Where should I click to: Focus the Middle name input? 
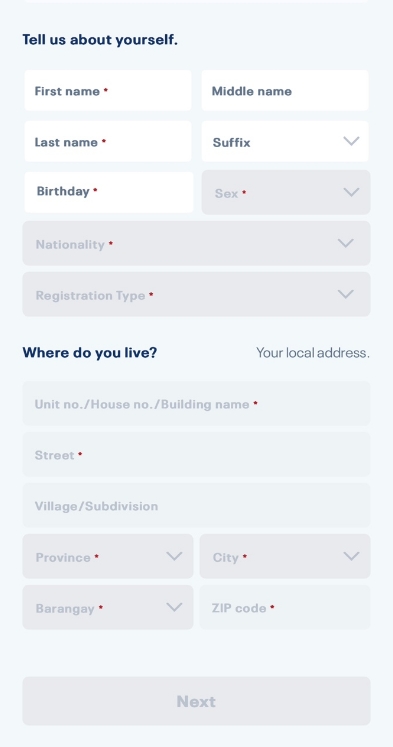tap(285, 91)
